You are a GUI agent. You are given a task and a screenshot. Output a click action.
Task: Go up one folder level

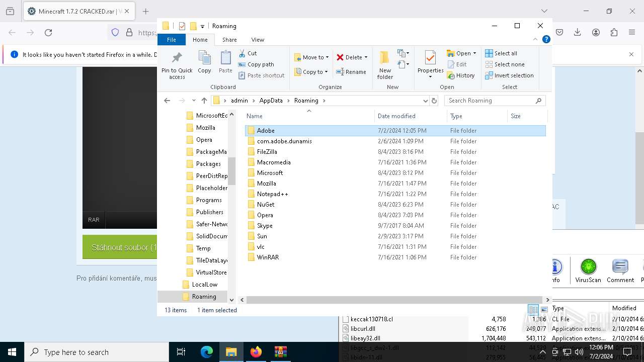pyautogui.click(x=204, y=101)
